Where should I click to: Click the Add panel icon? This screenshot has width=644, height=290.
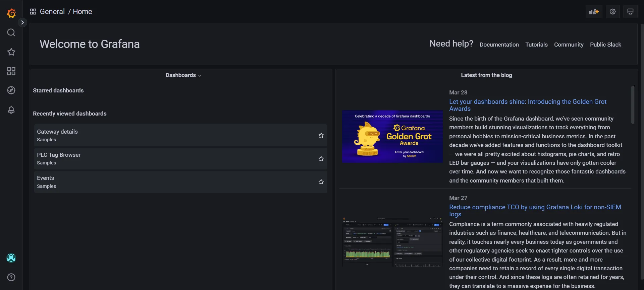coord(594,12)
